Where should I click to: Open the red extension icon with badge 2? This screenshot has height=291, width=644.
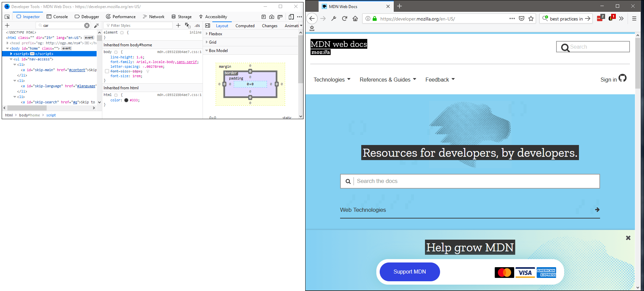coord(601,18)
